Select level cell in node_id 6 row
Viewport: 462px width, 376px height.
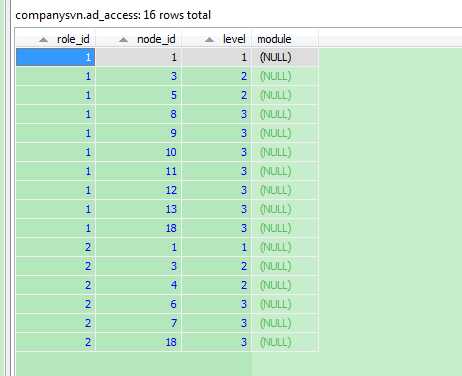click(x=216, y=304)
